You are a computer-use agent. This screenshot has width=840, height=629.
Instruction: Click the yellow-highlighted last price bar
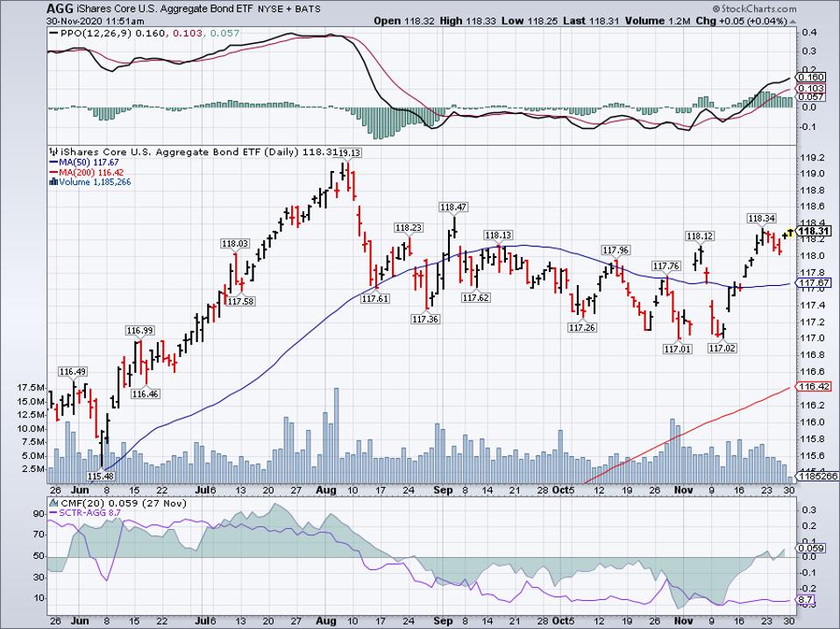pyautogui.click(x=791, y=232)
